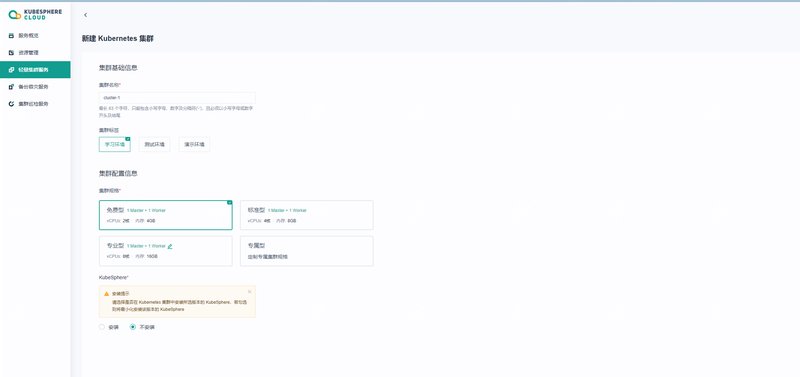Click the highlighted lightweight cluster service icon

coord(11,70)
